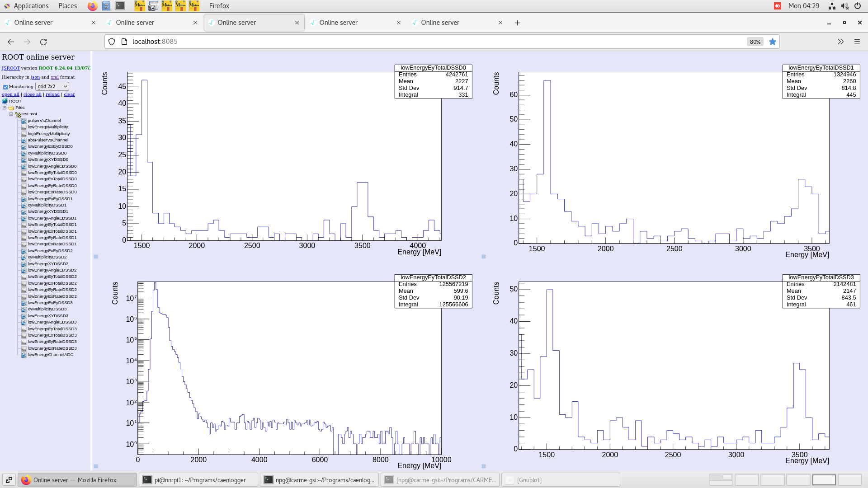Viewport: 868px width, 488px height.
Task: Click inside the browser address bar
Action: (271, 42)
